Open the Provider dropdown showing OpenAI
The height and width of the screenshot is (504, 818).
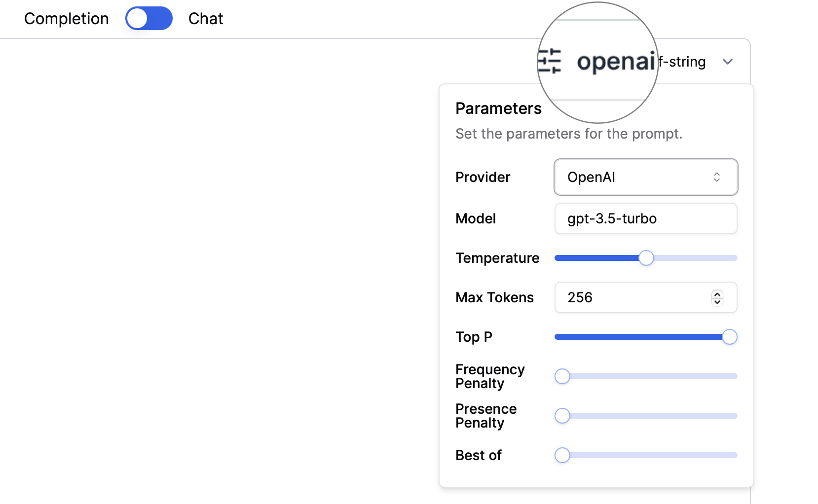[x=645, y=177]
